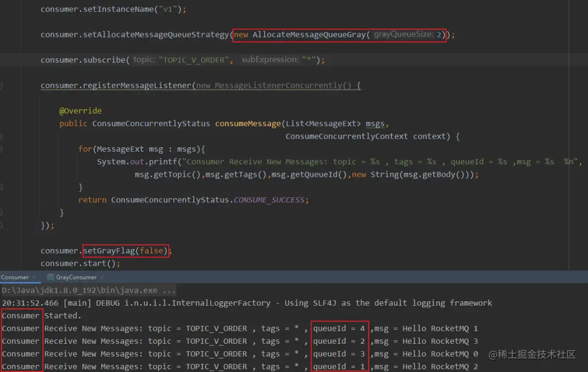
Task: Switch to the Consumer run tab
Action: tap(15, 277)
